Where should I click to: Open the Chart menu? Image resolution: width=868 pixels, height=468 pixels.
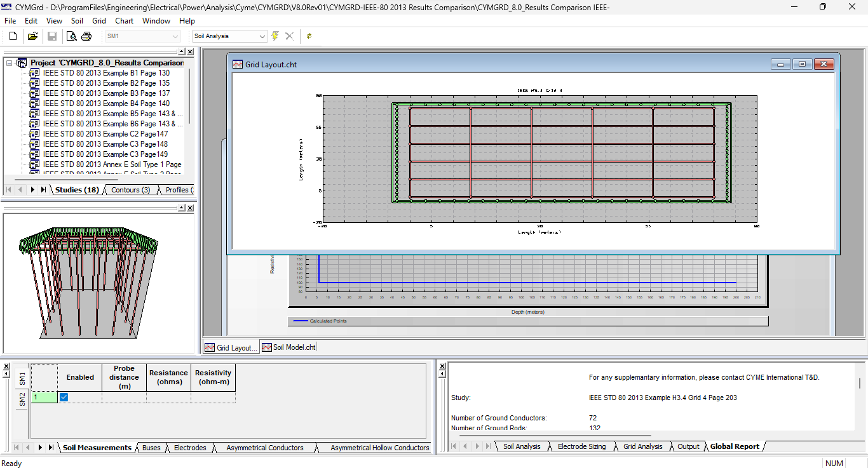click(124, 20)
